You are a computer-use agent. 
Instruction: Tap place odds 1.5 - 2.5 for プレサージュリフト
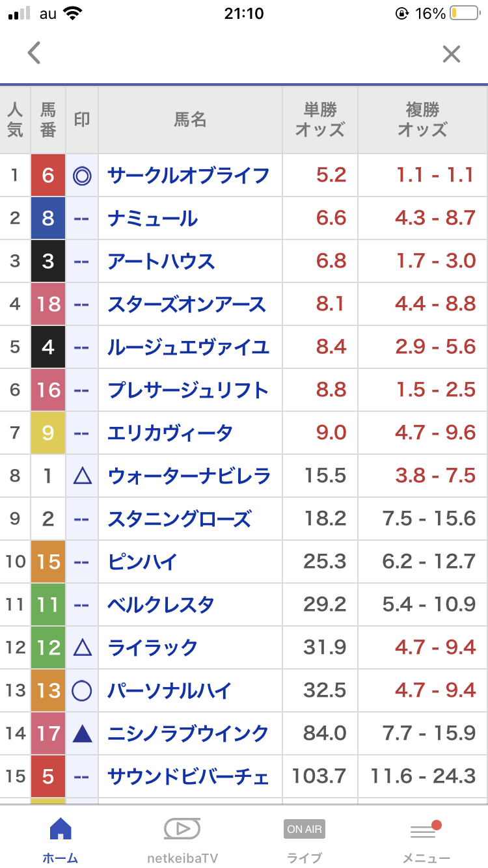(x=436, y=390)
